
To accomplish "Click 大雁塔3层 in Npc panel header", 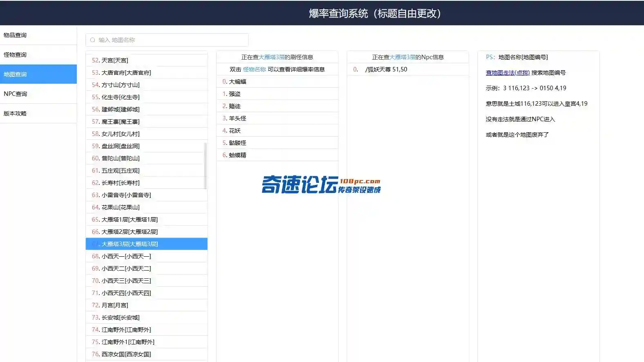I will click(x=402, y=57).
